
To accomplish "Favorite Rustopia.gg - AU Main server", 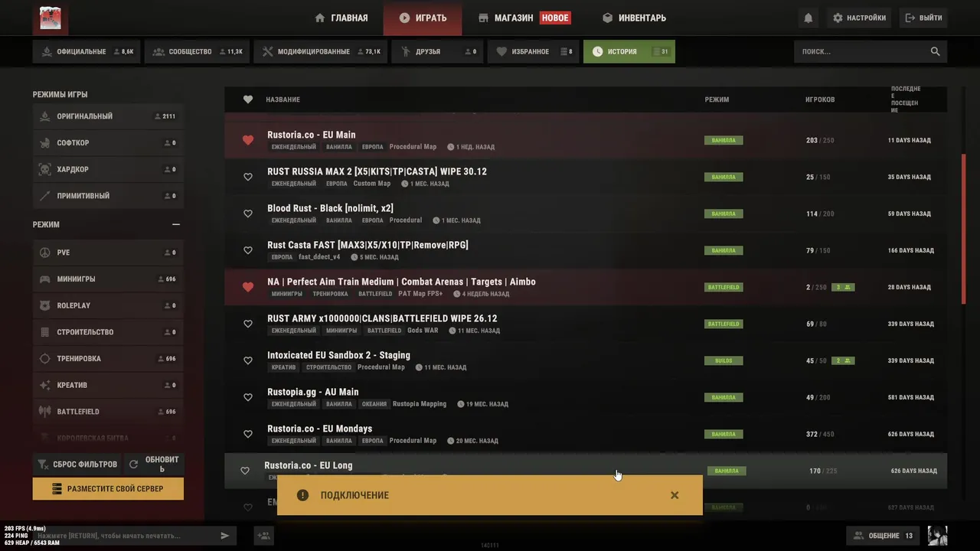I will [247, 397].
